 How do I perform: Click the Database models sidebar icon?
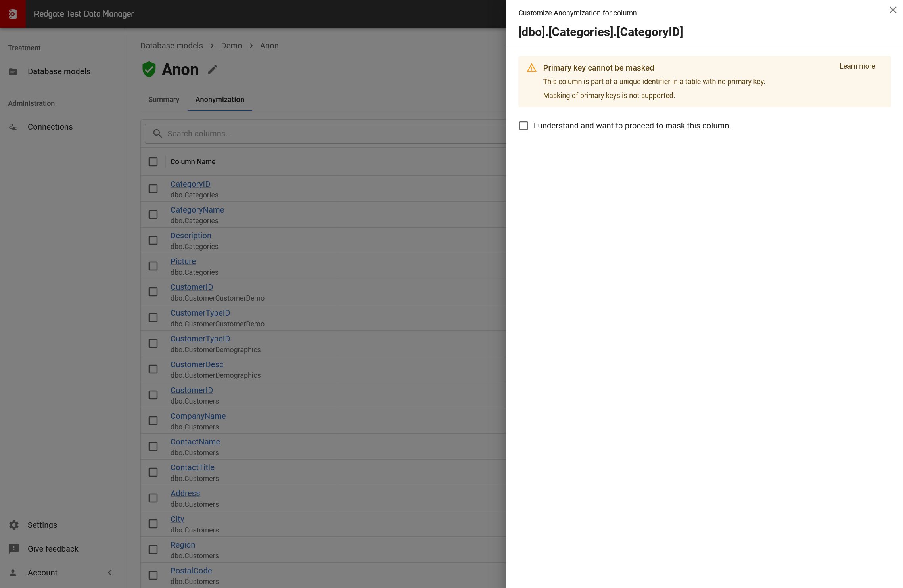(x=13, y=72)
